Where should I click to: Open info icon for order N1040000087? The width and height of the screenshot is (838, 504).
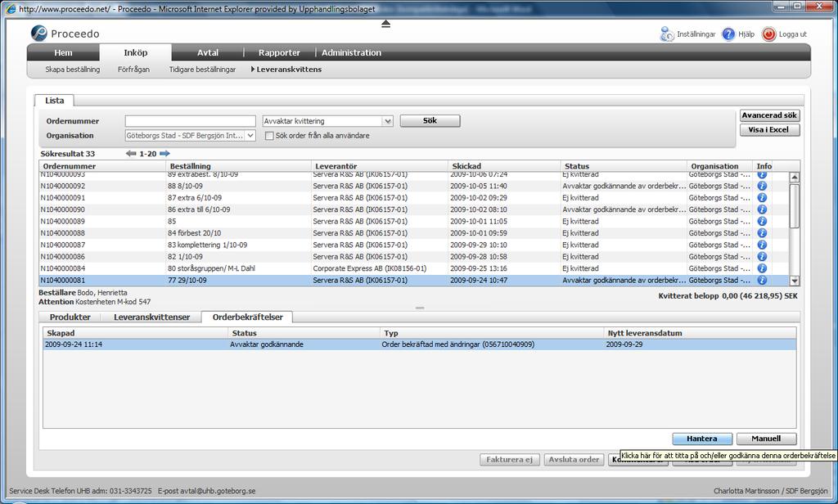(762, 245)
